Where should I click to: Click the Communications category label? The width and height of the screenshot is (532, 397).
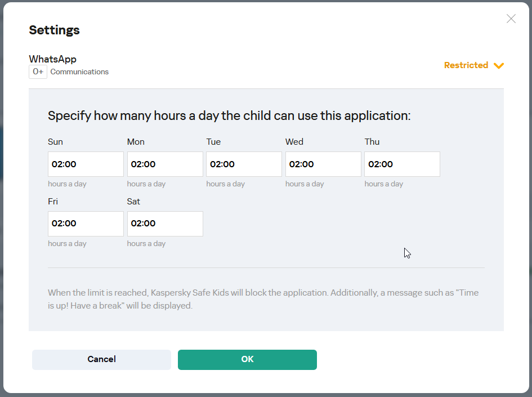pos(79,72)
